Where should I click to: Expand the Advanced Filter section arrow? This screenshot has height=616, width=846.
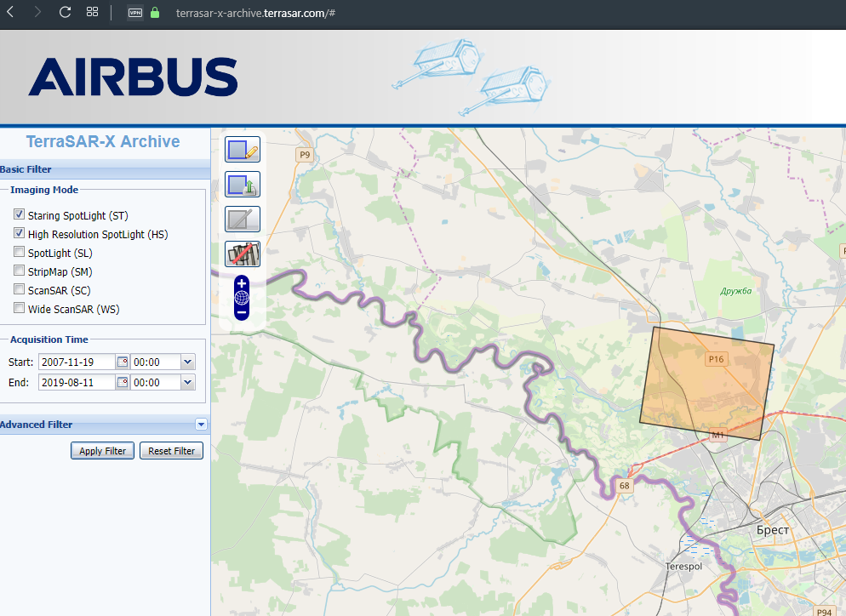(201, 425)
